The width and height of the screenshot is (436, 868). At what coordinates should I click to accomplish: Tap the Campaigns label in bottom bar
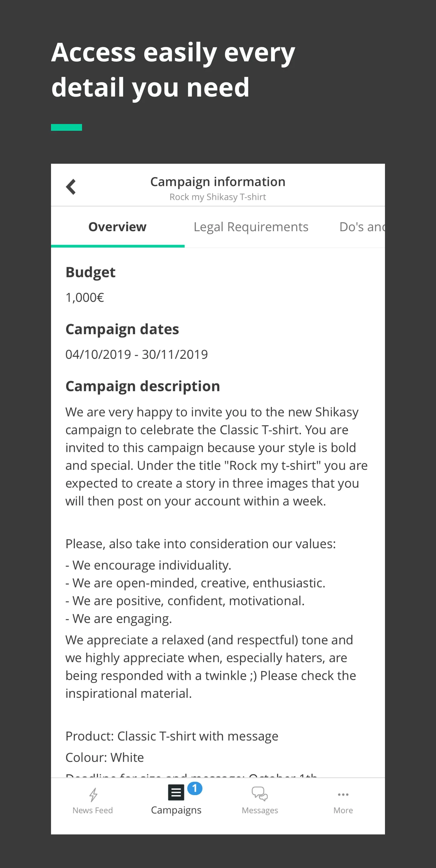(x=177, y=811)
